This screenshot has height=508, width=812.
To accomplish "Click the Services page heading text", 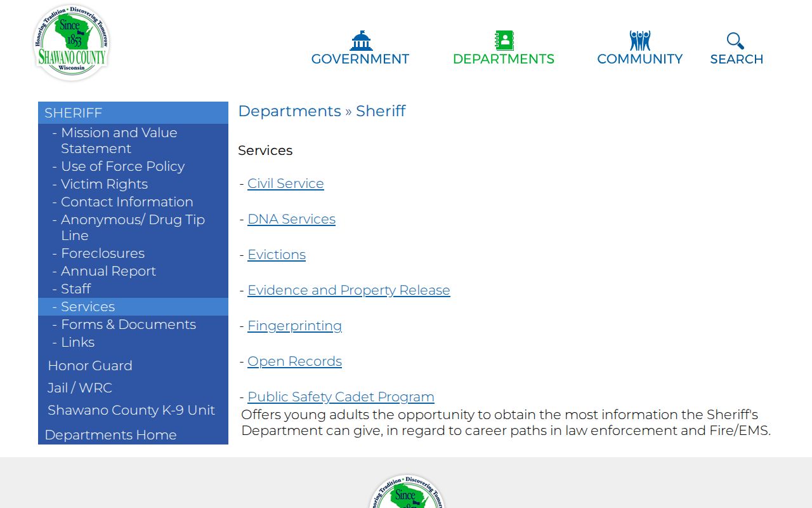I will 265,150.
